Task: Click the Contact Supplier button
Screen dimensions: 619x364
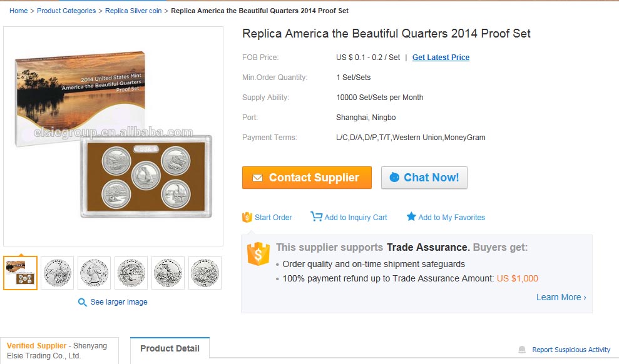Action: (x=307, y=178)
